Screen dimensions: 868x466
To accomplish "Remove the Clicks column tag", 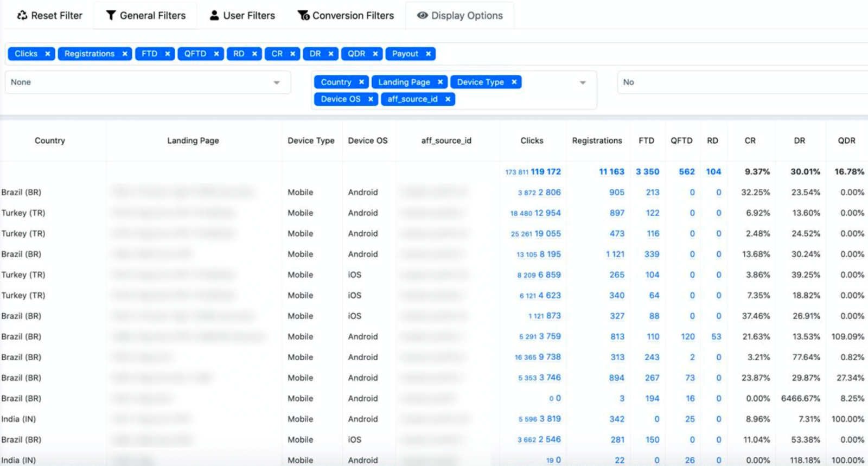I will click(x=48, y=54).
